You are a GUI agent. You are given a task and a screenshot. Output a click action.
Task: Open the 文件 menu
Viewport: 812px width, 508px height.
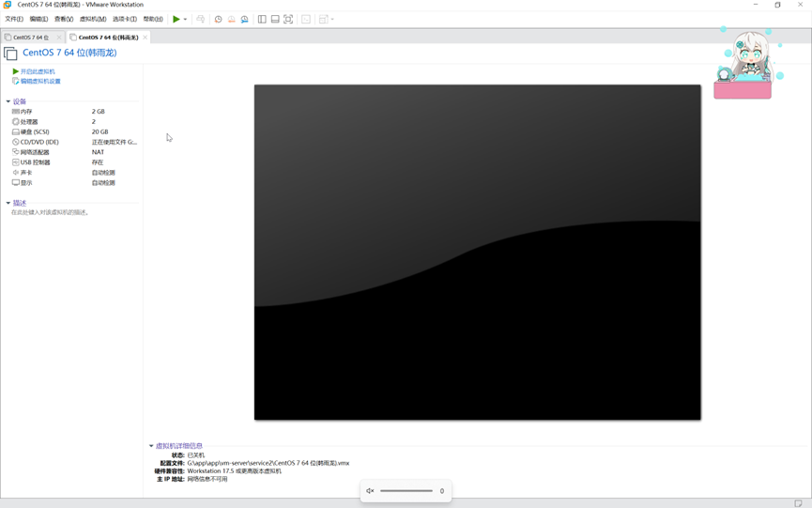(14, 19)
